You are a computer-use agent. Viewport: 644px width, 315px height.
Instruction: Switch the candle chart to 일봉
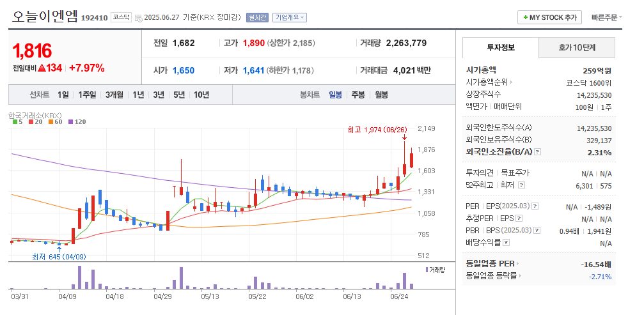[x=335, y=95]
